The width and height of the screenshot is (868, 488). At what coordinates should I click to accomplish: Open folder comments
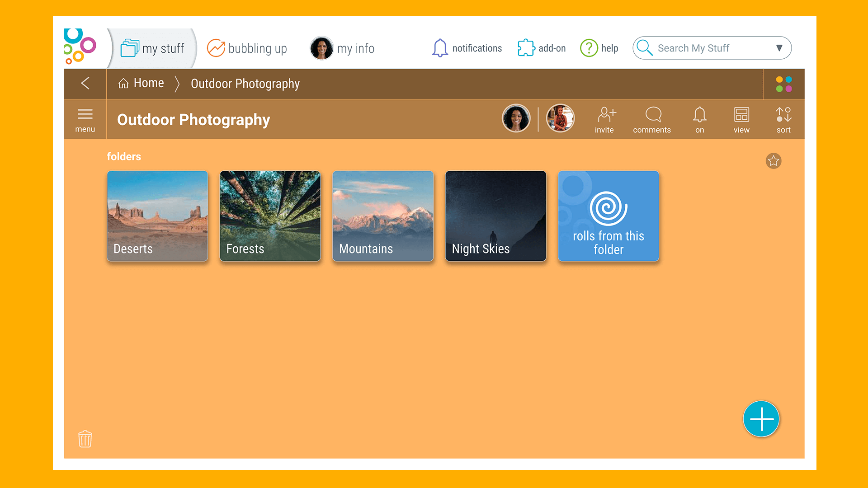652,120
